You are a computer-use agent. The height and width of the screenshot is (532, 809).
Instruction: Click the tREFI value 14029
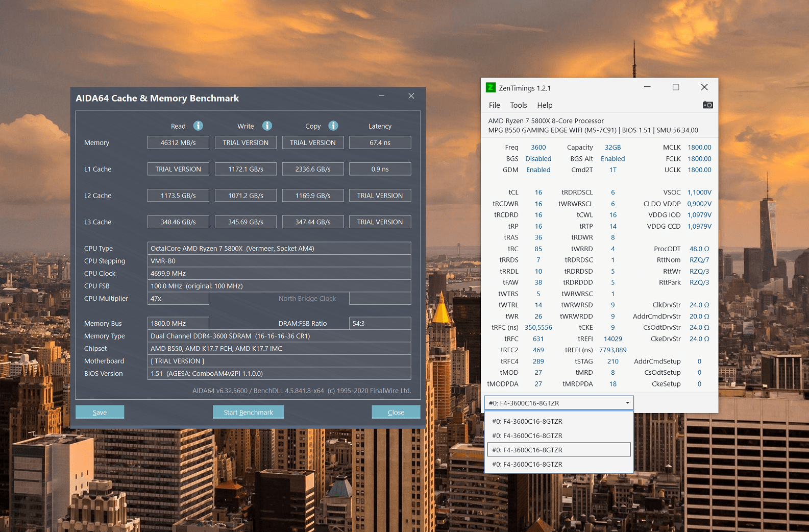pyautogui.click(x=613, y=339)
